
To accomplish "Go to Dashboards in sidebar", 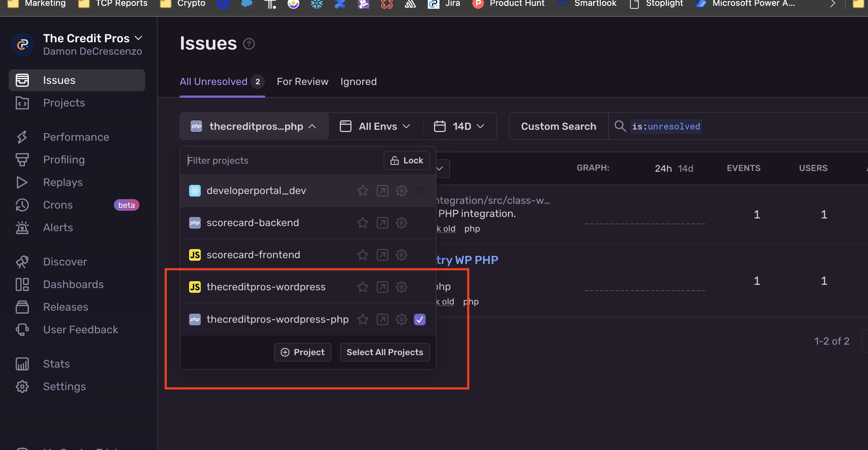I will coord(77,284).
